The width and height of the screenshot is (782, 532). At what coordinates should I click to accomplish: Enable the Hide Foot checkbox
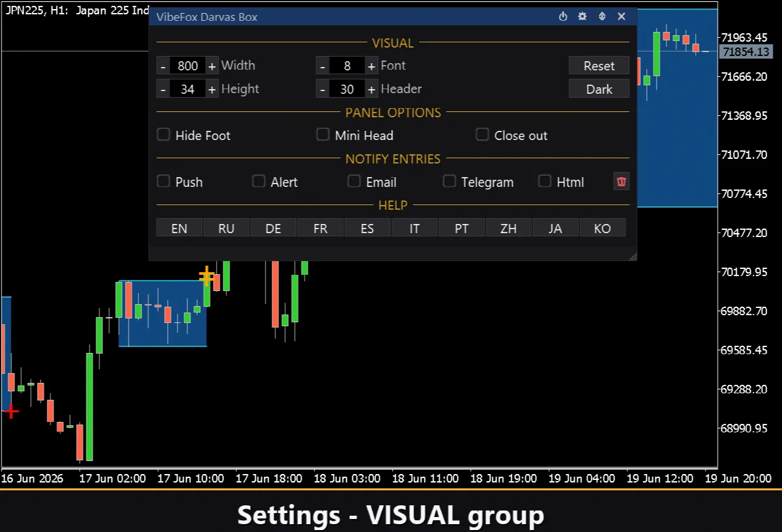click(164, 135)
